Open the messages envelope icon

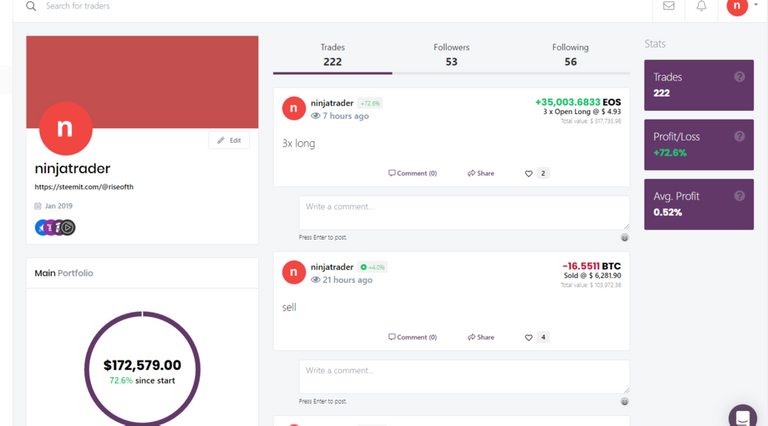[669, 6]
